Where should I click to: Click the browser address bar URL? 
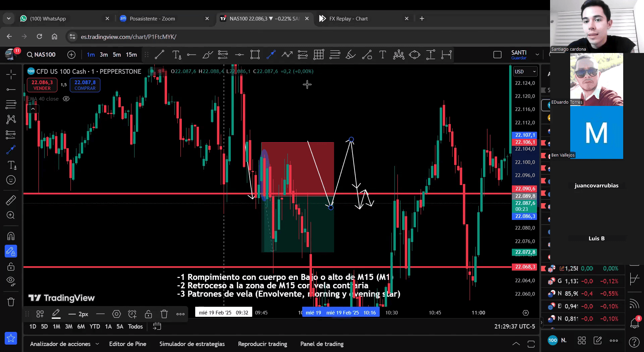128,37
